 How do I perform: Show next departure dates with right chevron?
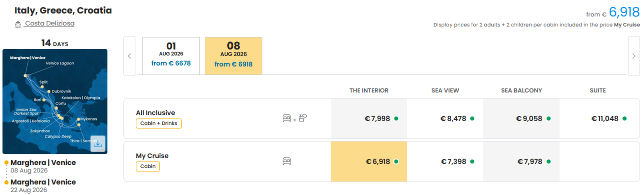(634, 56)
